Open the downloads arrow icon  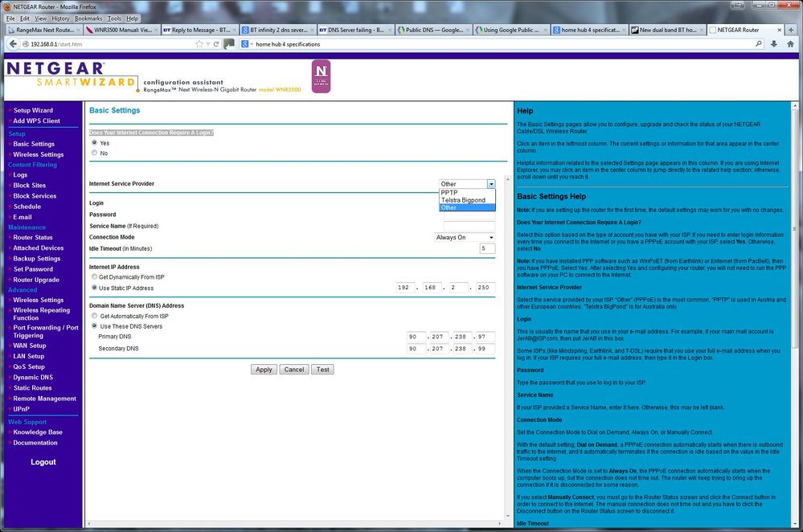tap(774, 44)
